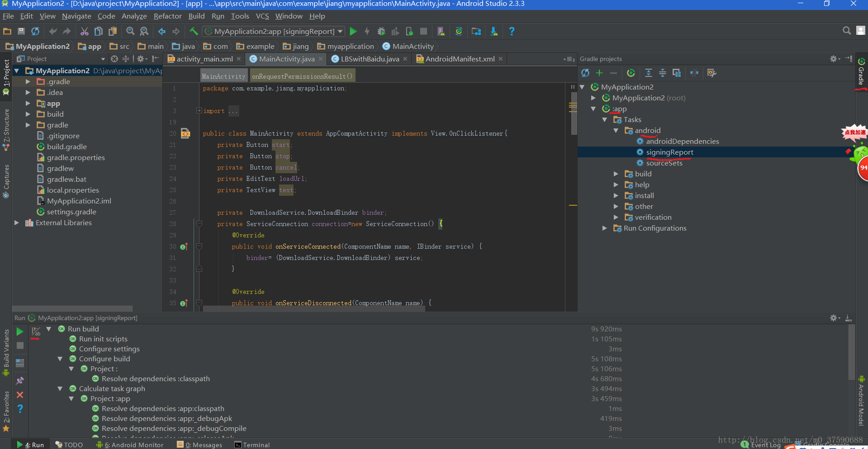Image resolution: width=868 pixels, height=449 pixels.
Task: Expand the .gradle folder in Project tree
Action: [28, 81]
